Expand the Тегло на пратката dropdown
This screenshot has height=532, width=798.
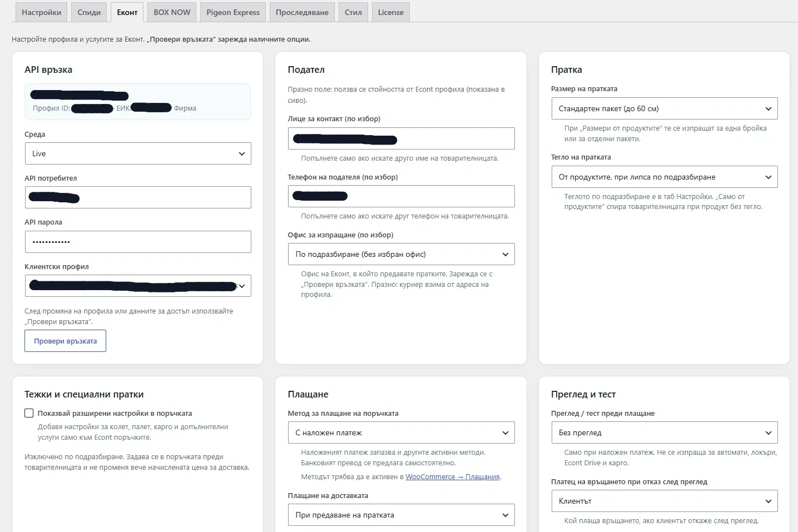665,177
